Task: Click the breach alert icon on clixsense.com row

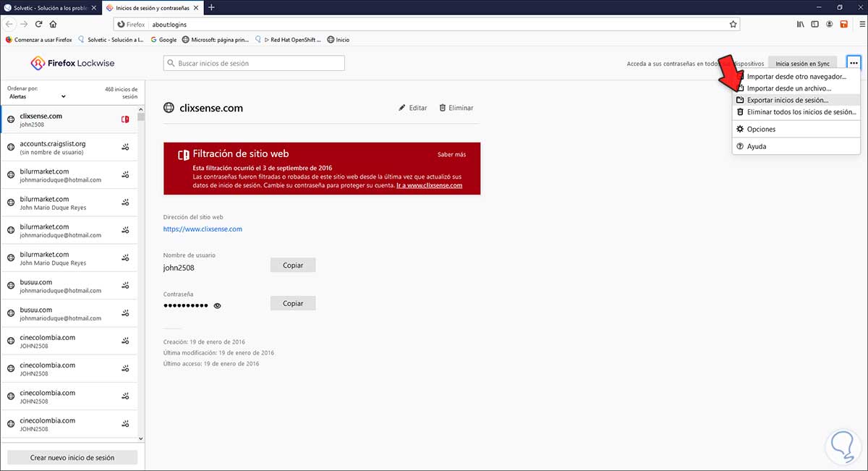Action: click(x=125, y=119)
